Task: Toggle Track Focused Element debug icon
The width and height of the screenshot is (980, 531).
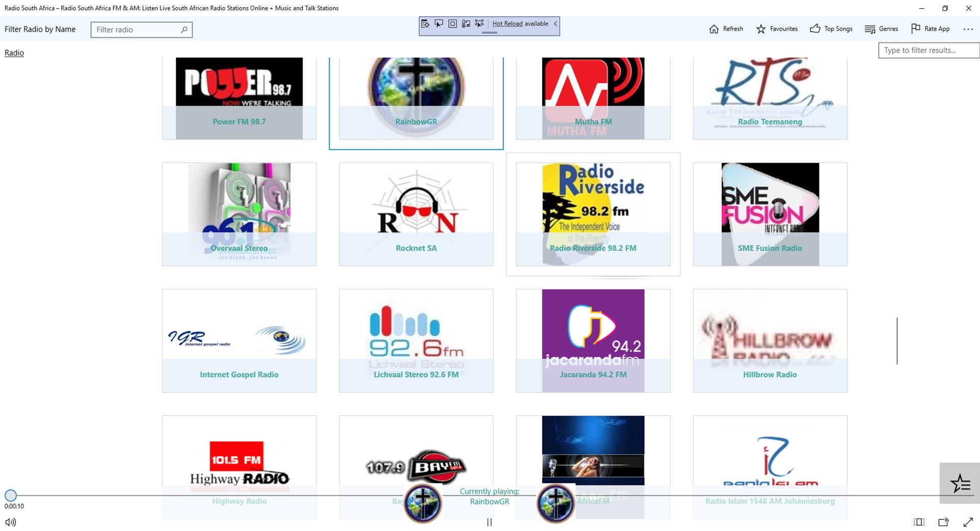Action: click(466, 24)
